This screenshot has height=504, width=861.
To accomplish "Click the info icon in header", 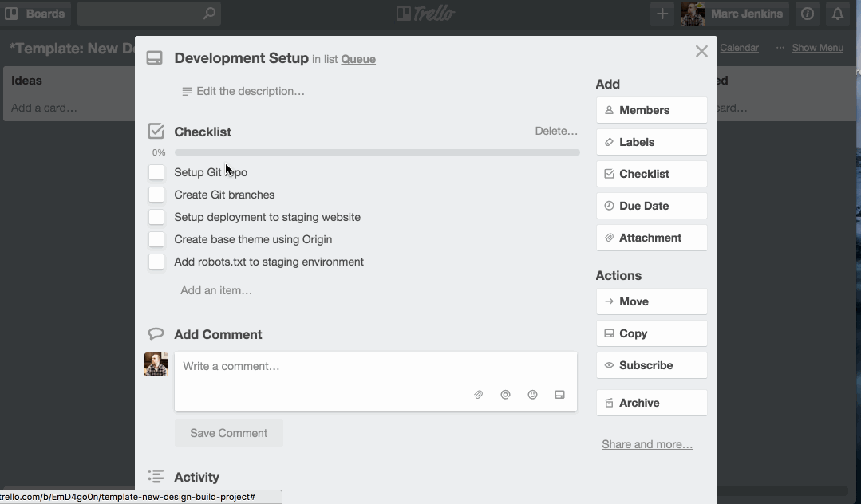I will coord(808,14).
